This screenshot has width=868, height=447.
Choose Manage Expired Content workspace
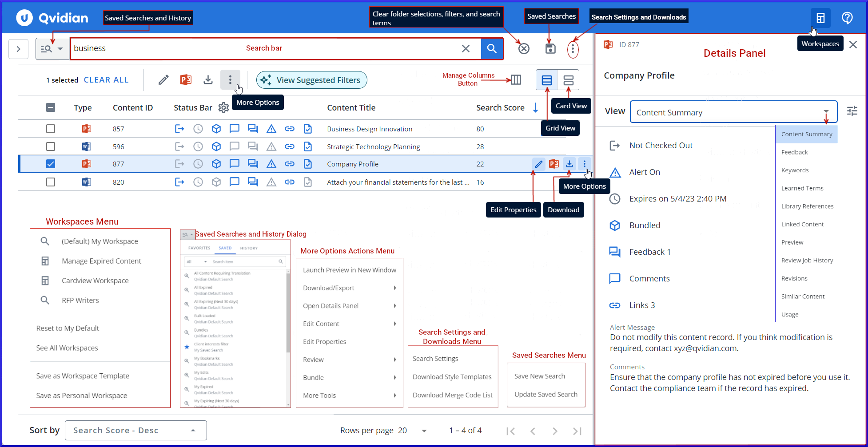click(x=101, y=261)
